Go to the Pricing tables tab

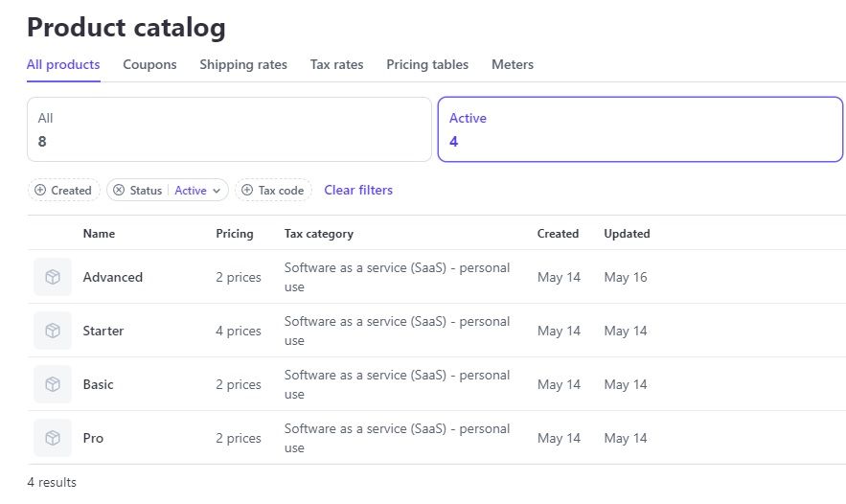(x=427, y=65)
